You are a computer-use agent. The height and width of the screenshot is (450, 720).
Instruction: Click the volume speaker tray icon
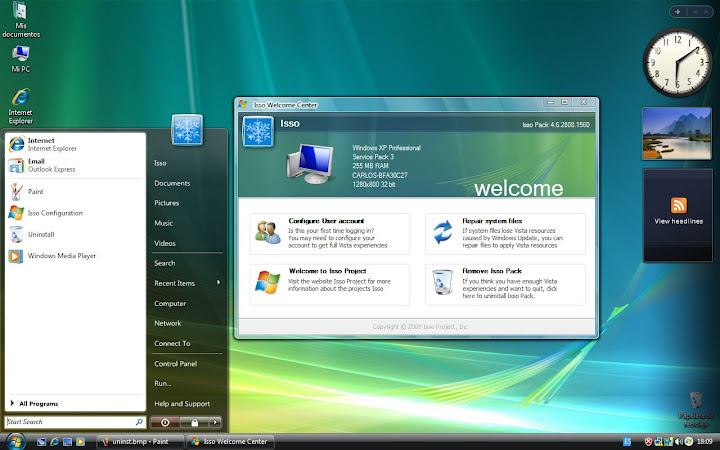676,441
